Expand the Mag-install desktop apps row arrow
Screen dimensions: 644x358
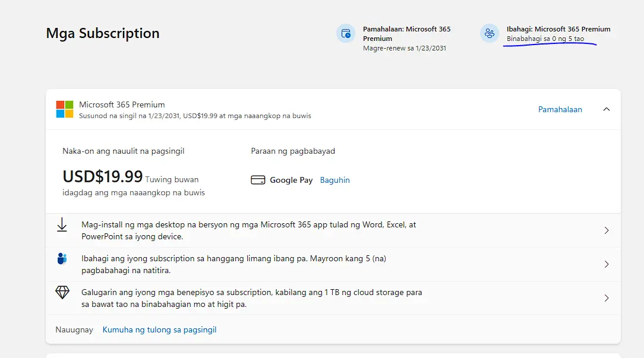tap(607, 230)
